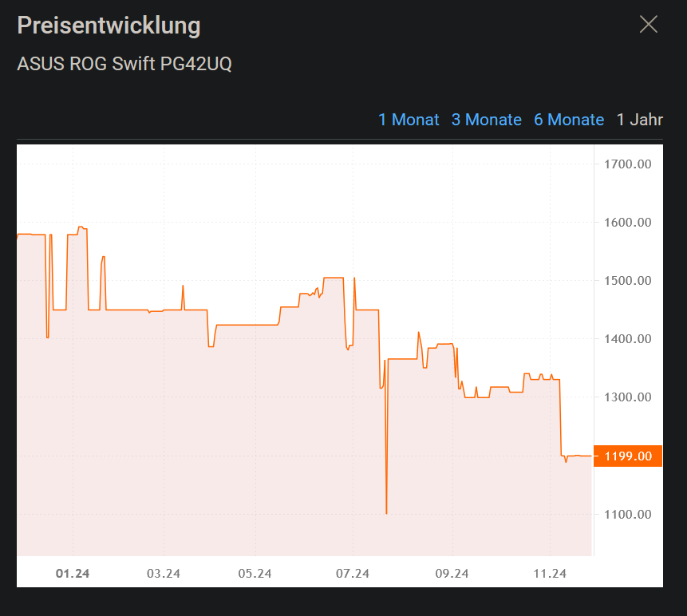Click the 03.24 axis label
Image resolution: width=687 pixels, height=616 pixels.
tap(163, 573)
